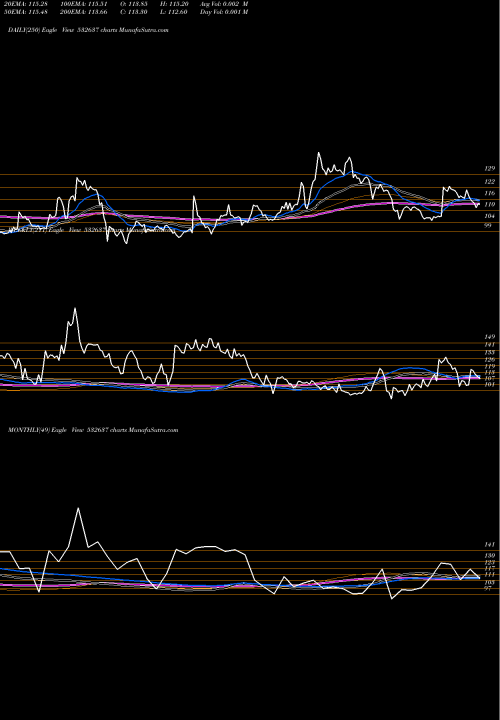Viewport: 500px width, 720px height.
Task: Click the DAILY(250) Eagle View chart title
Action: 88,30
